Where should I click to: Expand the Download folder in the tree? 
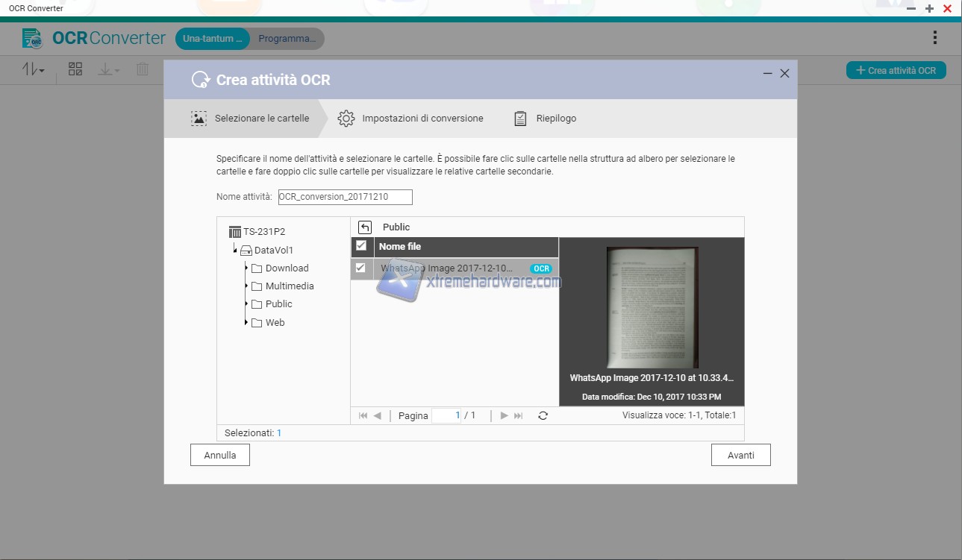(246, 268)
